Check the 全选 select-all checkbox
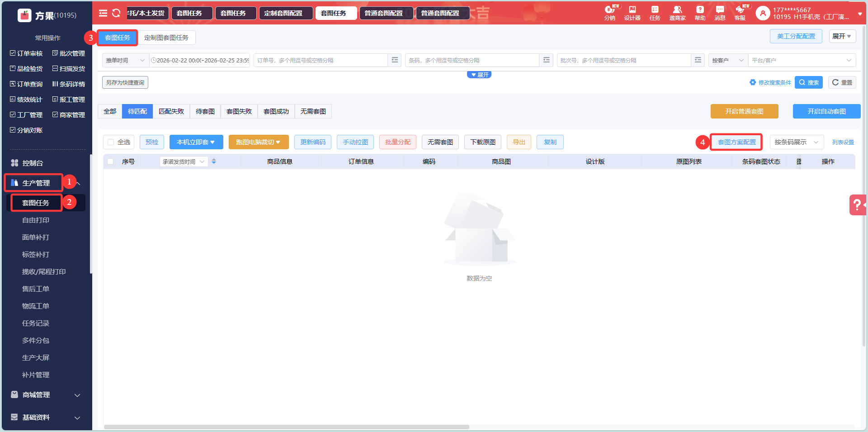Viewport: 868px width, 432px height. [x=111, y=142]
